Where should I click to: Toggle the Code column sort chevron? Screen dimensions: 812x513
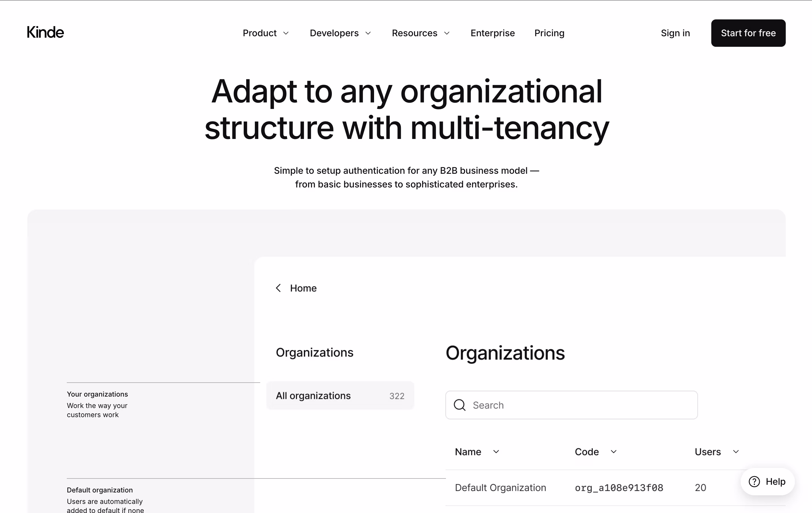tap(613, 452)
